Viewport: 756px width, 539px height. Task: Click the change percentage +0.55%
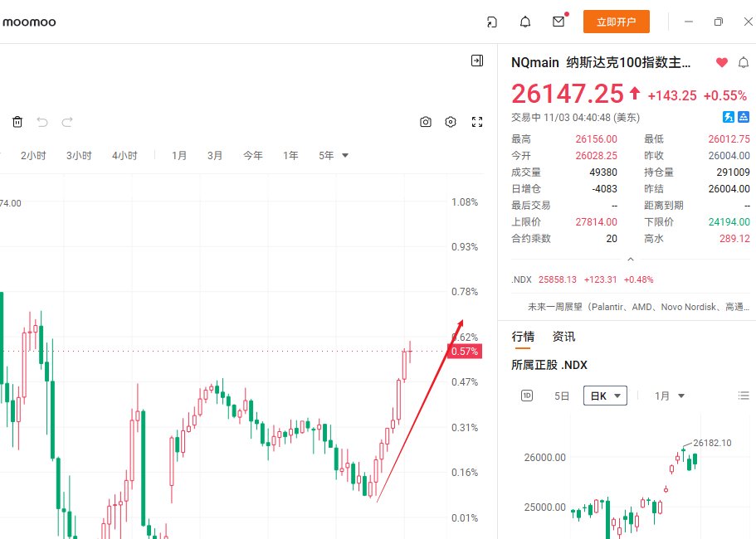[x=725, y=95]
